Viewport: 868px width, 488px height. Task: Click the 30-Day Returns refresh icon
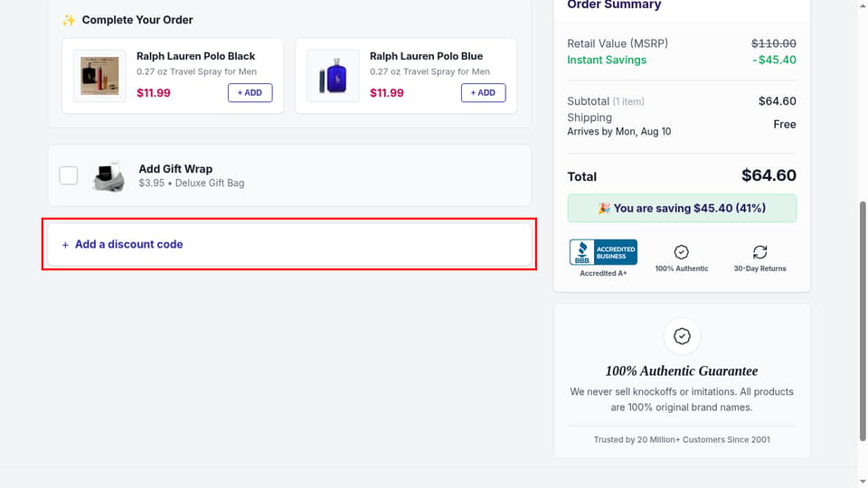tap(759, 252)
